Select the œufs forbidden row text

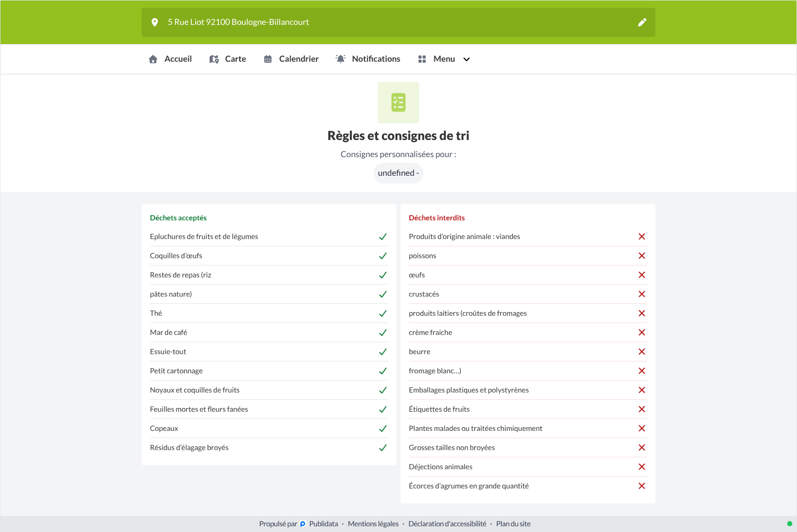tap(417, 275)
